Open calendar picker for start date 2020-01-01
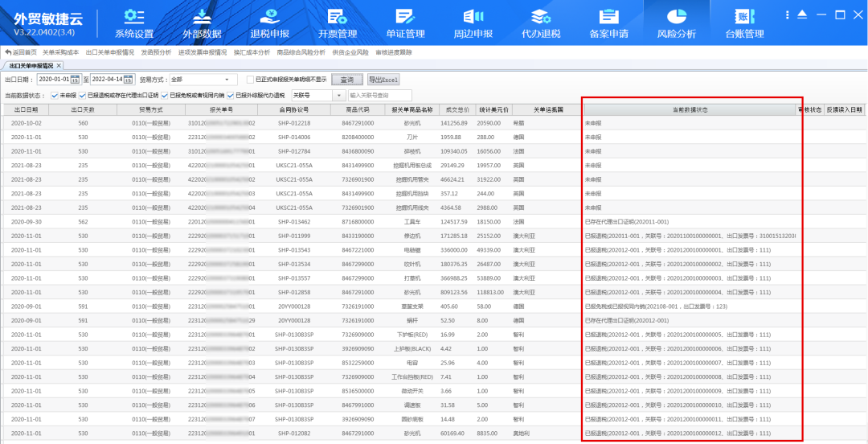This screenshot has width=868, height=444. [x=75, y=80]
